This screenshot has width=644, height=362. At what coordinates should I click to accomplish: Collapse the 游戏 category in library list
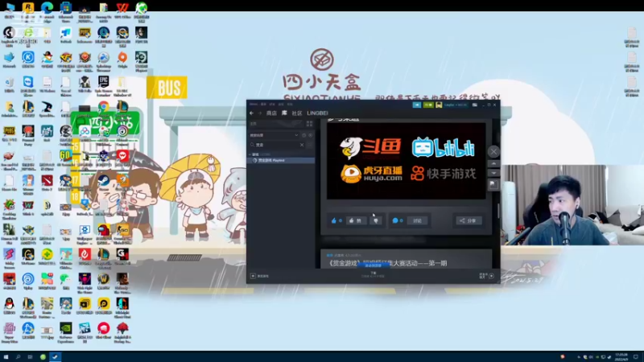pos(250,154)
